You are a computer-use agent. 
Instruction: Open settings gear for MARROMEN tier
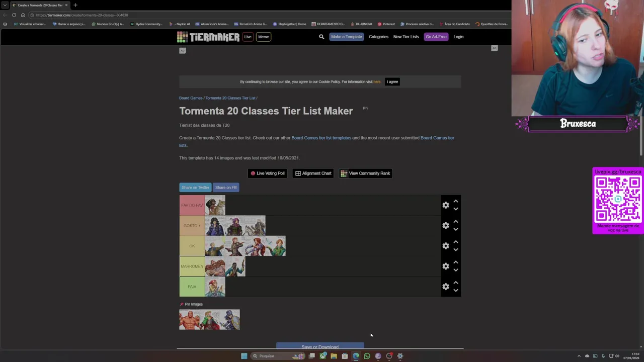[445, 266]
